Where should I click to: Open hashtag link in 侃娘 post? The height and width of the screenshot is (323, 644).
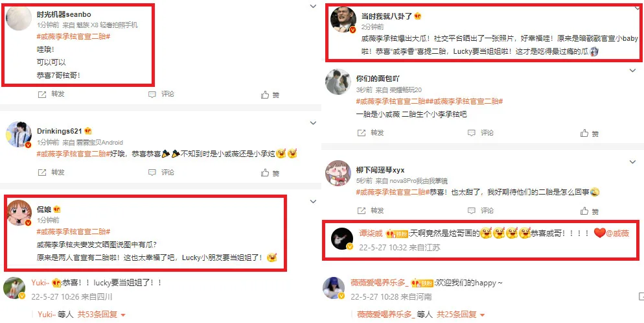(x=74, y=232)
